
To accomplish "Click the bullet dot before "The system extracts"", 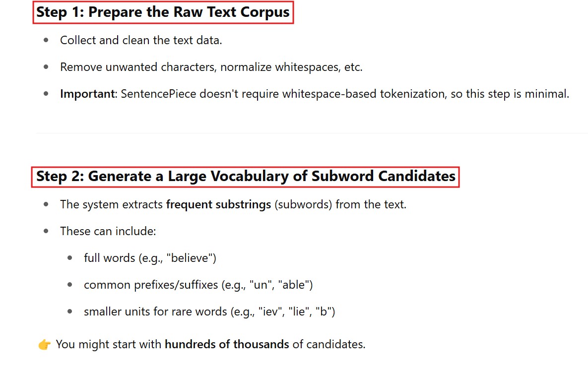I will pos(46,204).
